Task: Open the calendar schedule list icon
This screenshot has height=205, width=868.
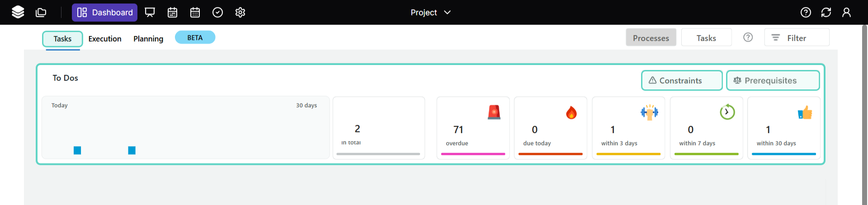Action: [172, 12]
